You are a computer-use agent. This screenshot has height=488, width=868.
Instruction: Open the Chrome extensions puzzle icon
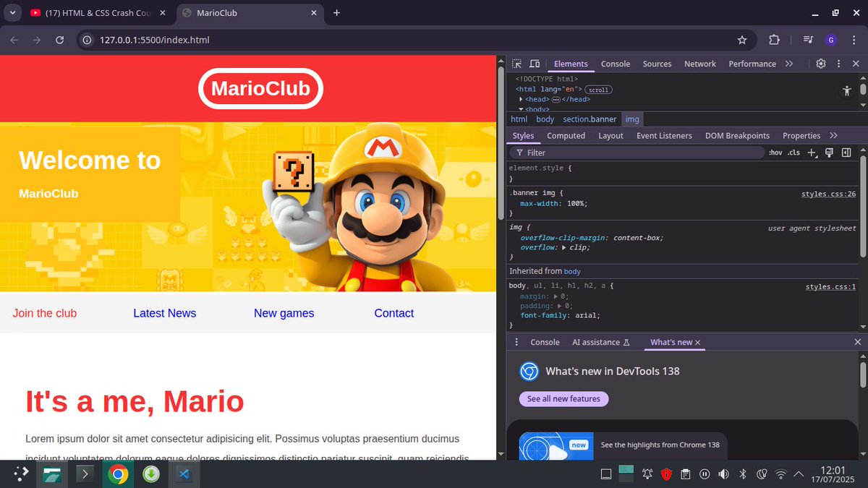point(774,40)
